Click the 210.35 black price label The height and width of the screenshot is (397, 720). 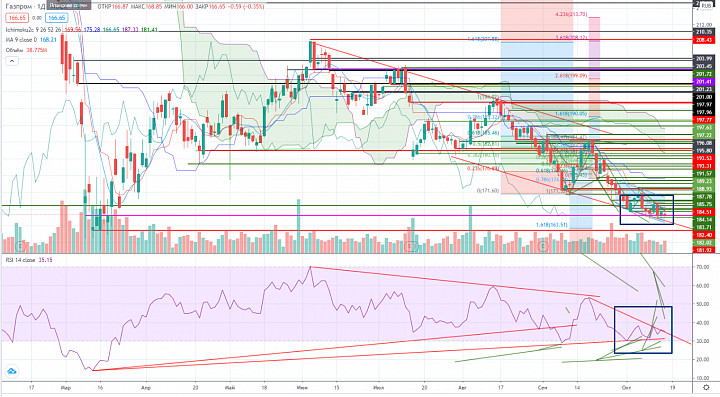704,32
